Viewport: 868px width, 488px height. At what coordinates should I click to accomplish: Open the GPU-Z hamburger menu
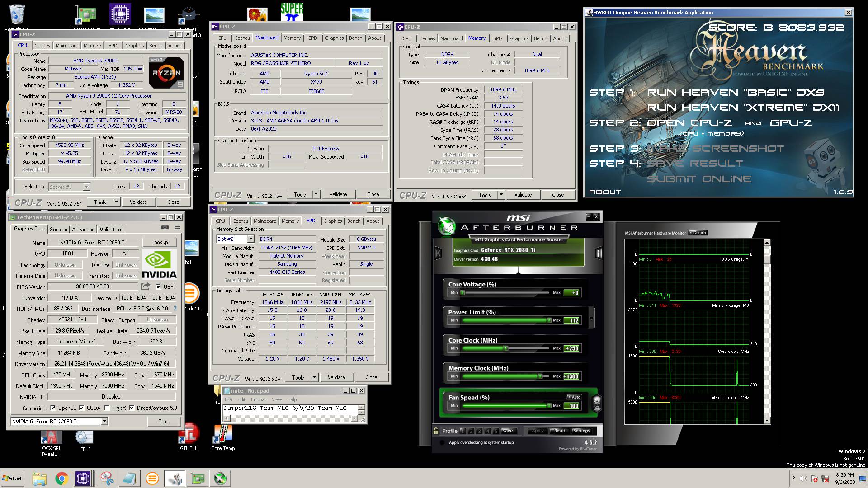click(178, 227)
